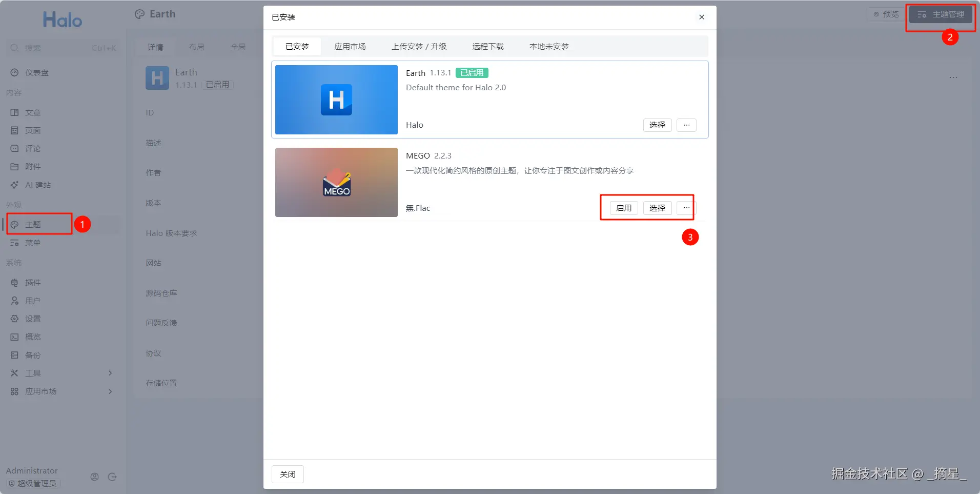Switch to the 上传安装 / 升级 tab
The width and height of the screenshot is (980, 494).
pyautogui.click(x=419, y=47)
